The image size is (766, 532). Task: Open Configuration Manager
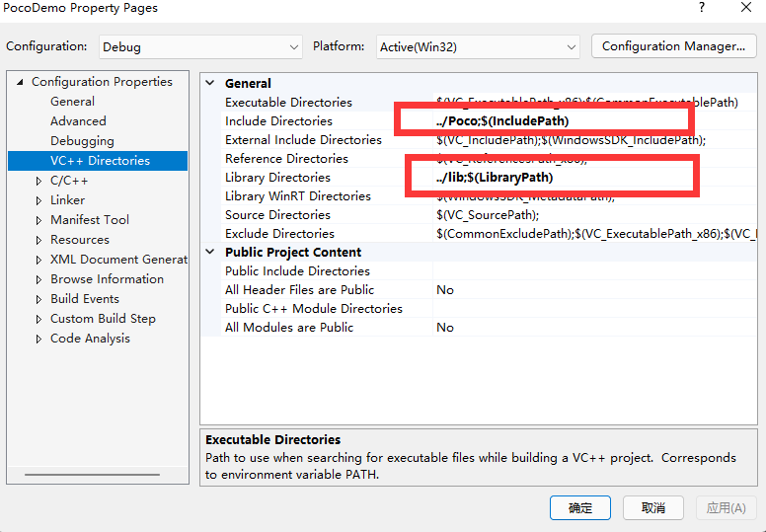coord(673,46)
